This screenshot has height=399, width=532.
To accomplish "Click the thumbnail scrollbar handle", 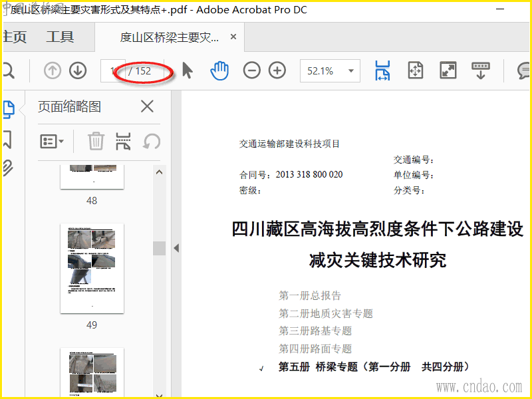I will coord(159,248).
